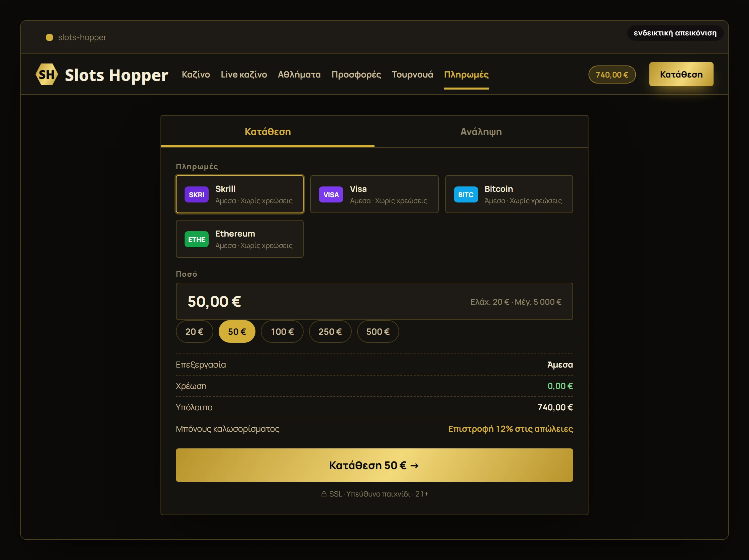Switch to the Κατάθεση tab

268,132
